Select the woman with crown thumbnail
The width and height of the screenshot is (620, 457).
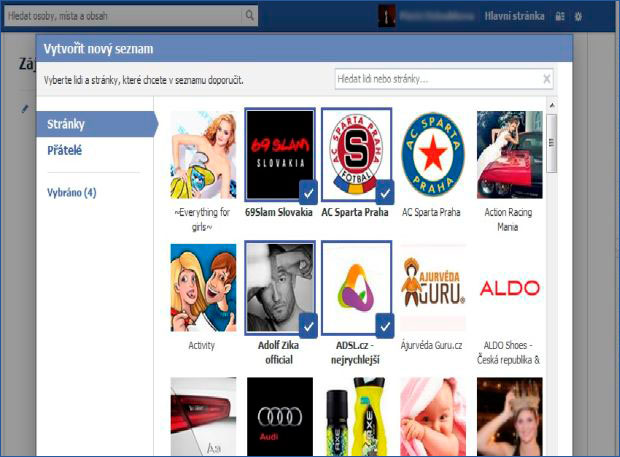pos(510,417)
